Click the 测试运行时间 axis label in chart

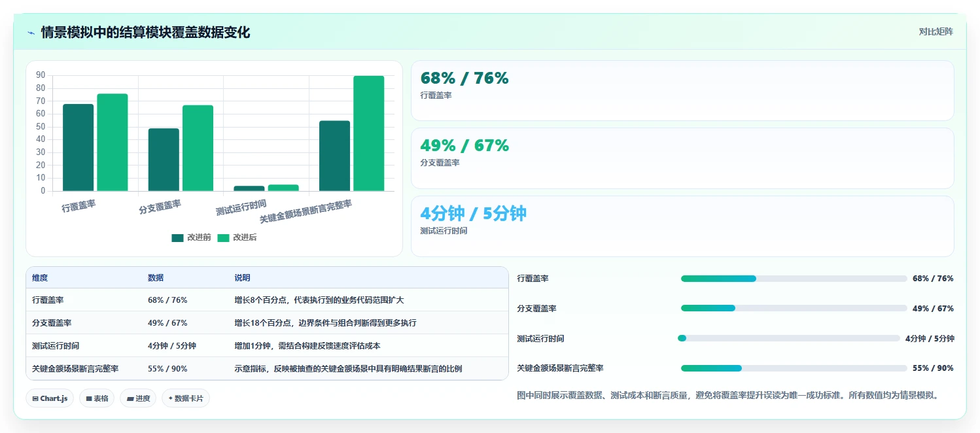pos(241,208)
